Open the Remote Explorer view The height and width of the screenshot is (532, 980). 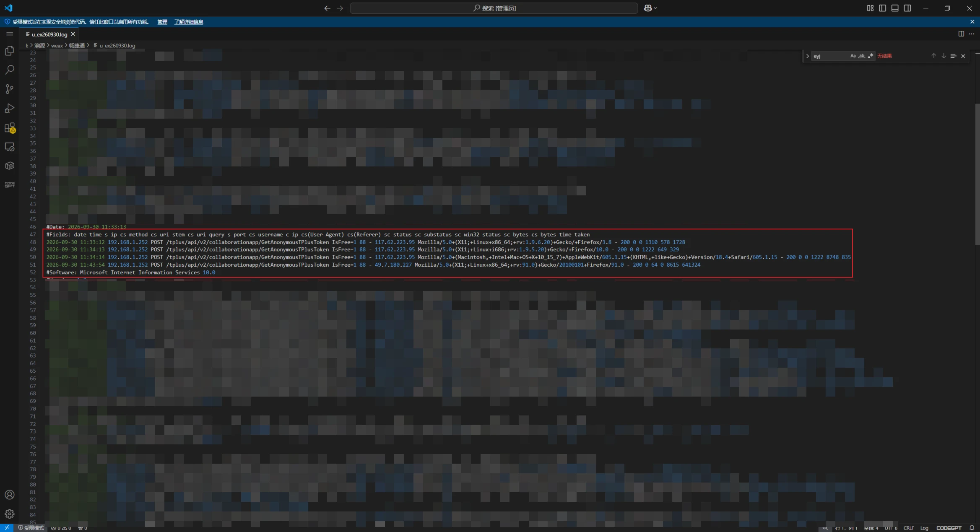click(9, 147)
